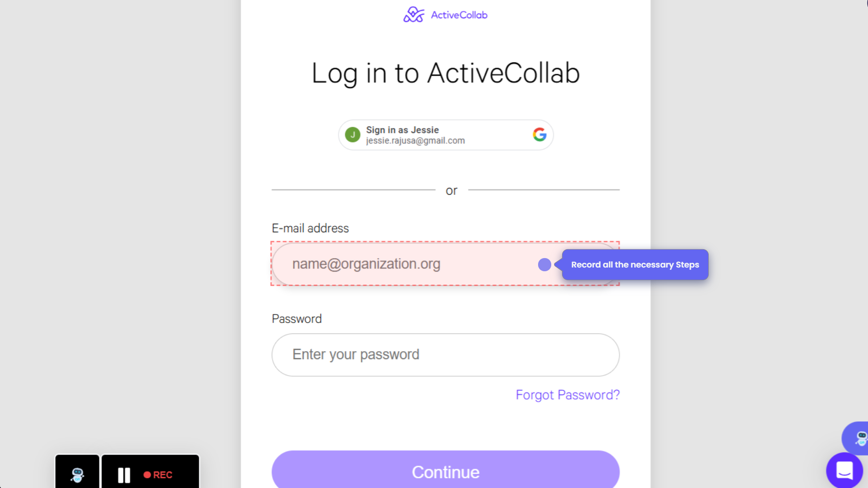Click the ActiveCollab logo icon
This screenshot has width=868, height=488.
tap(414, 15)
